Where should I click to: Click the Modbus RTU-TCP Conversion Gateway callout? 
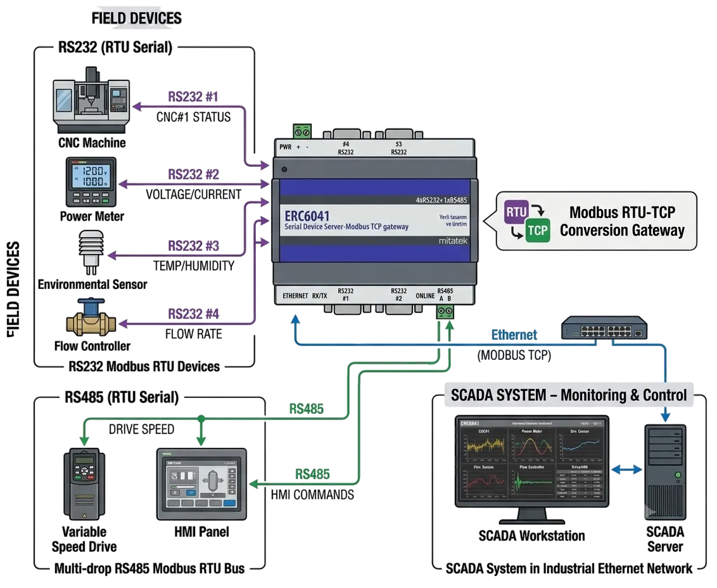[596, 221]
